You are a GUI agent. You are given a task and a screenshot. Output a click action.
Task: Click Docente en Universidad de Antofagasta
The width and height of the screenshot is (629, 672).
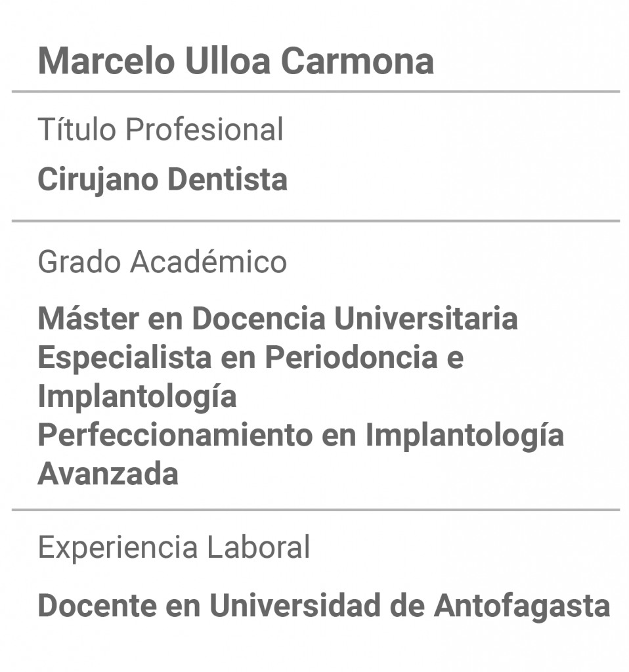(324, 606)
